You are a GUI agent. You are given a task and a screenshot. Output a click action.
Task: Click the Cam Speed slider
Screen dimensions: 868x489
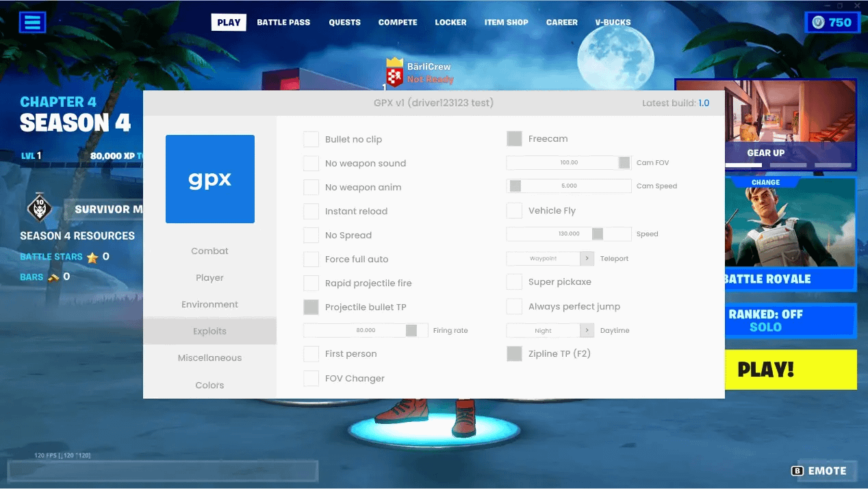coord(568,186)
